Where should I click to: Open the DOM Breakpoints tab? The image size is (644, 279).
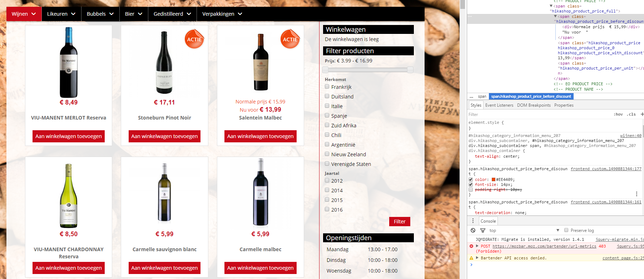(x=534, y=105)
